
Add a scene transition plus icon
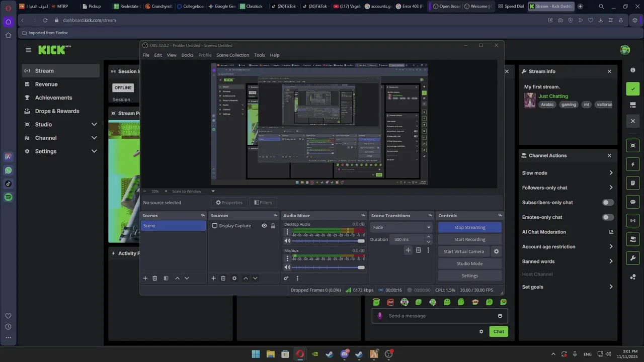pyautogui.click(x=408, y=250)
